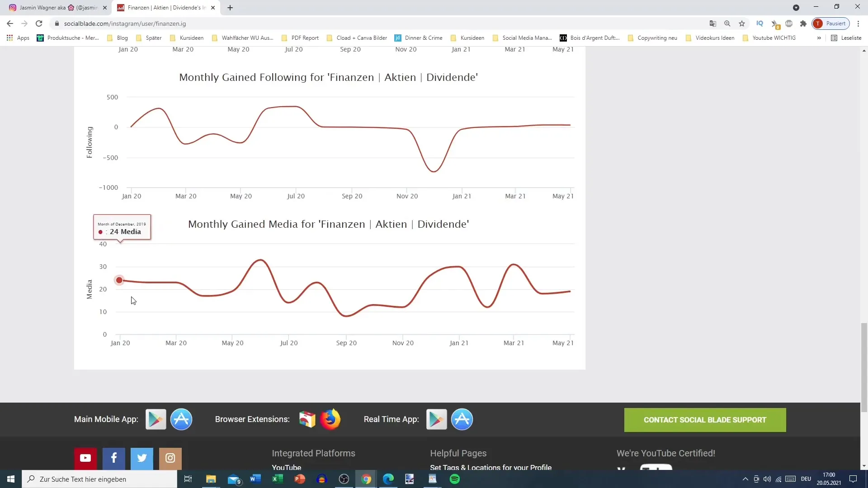Click CONTACT SOCIAL BLADE SUPPORT button
868x488 pixels.
click(705, 420)
